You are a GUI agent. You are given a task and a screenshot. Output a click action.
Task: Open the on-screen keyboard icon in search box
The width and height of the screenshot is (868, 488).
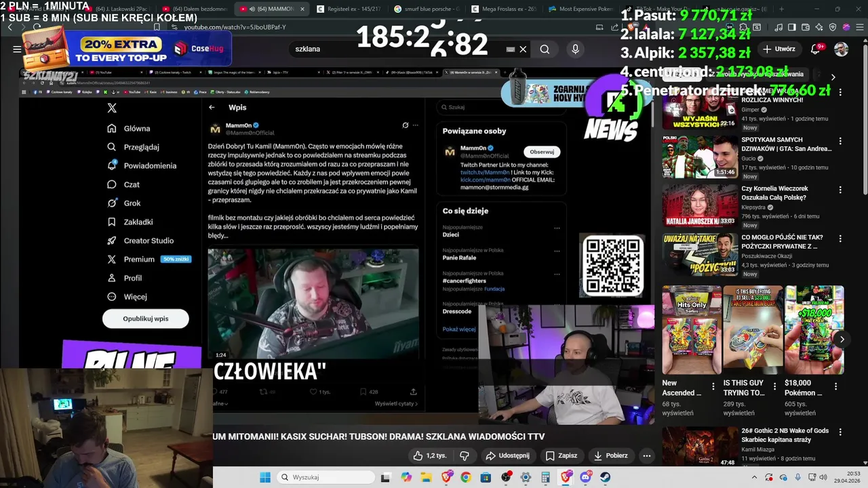tap(511, 49)
